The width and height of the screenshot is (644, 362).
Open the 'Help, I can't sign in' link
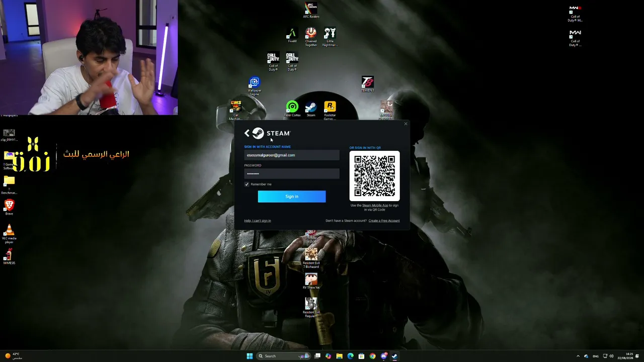(x=258, y=221)
